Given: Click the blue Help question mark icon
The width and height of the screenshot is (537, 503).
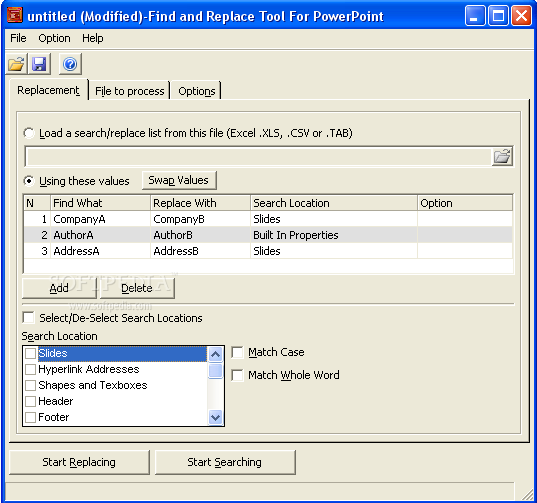Looking at the screenshot, I should point(70,64).
